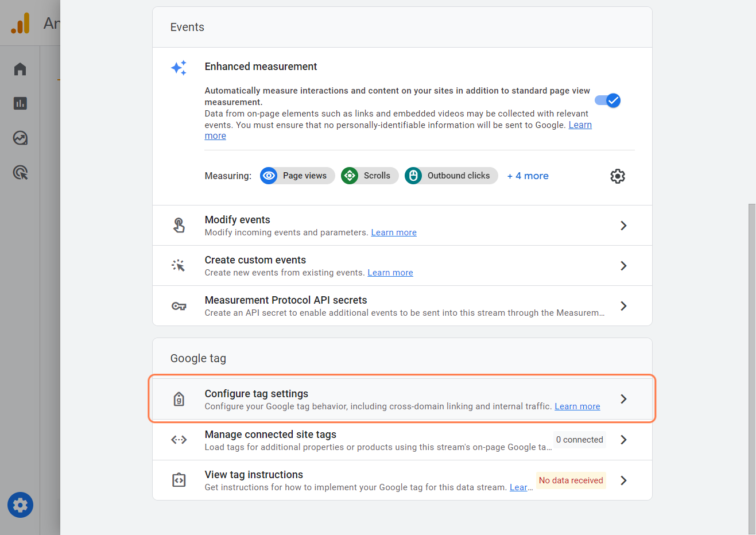Click the Measurement Protocol key icon
756x535 pixels.
coord(179,306)
